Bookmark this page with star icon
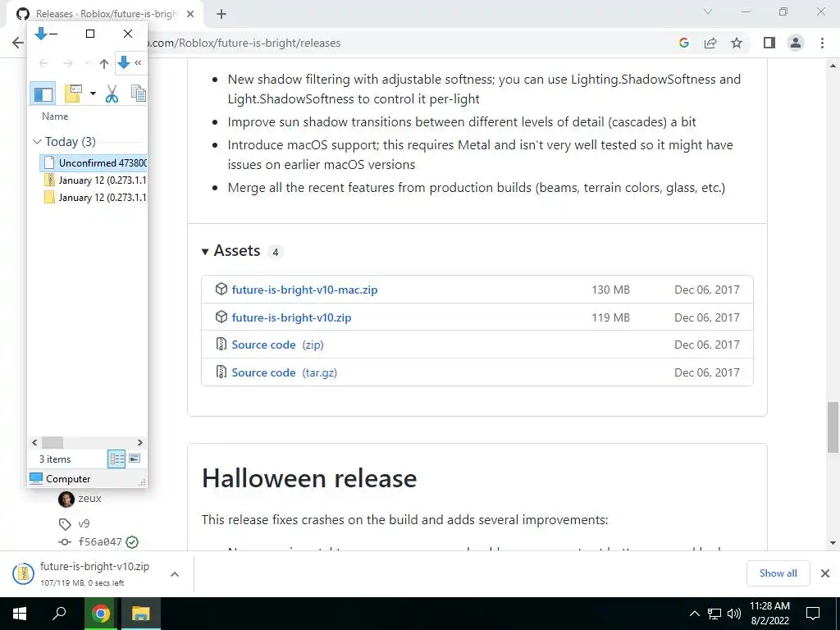 point(737,43)
